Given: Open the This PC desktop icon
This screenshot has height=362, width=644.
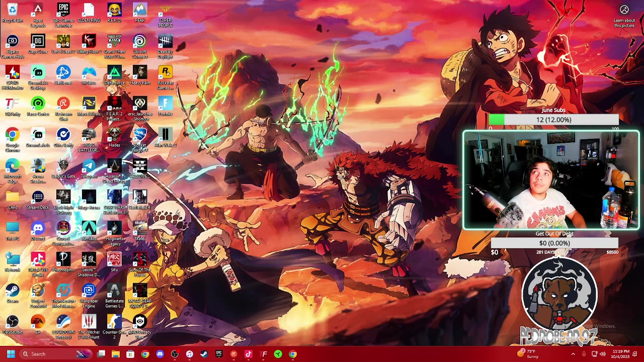Looking at the screenshot, I should 12,231.
